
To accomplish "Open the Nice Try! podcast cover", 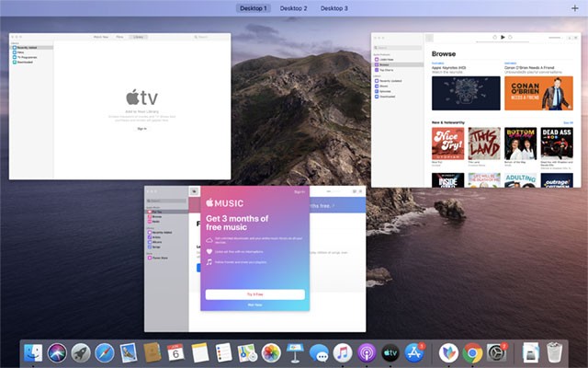I will 447,144.
